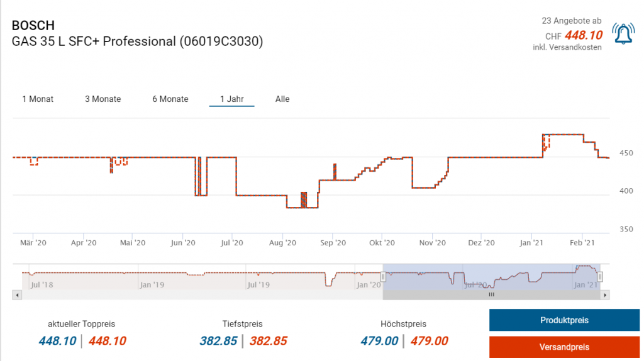Viewport: 644px width, 361px height.
Task: Click the navigator scrollbar left arrow
Action: click(16, 294)
